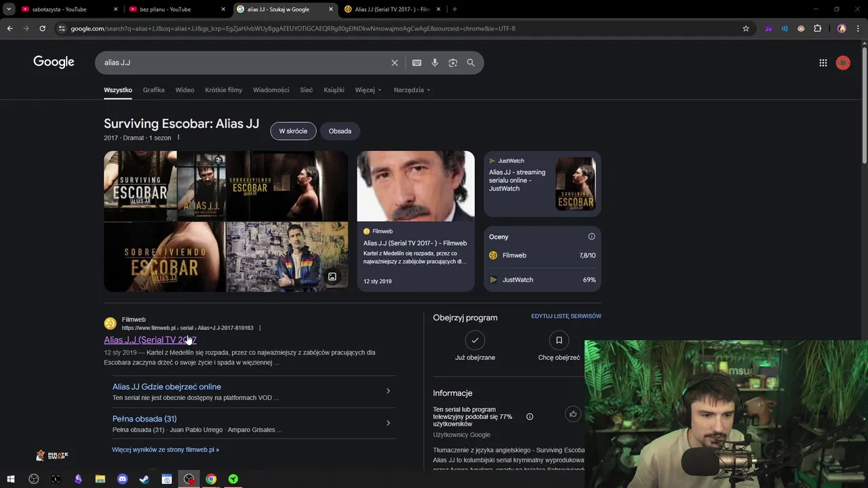
Task: Go to the Google homepage logo
Action: (x=54, y=62)
